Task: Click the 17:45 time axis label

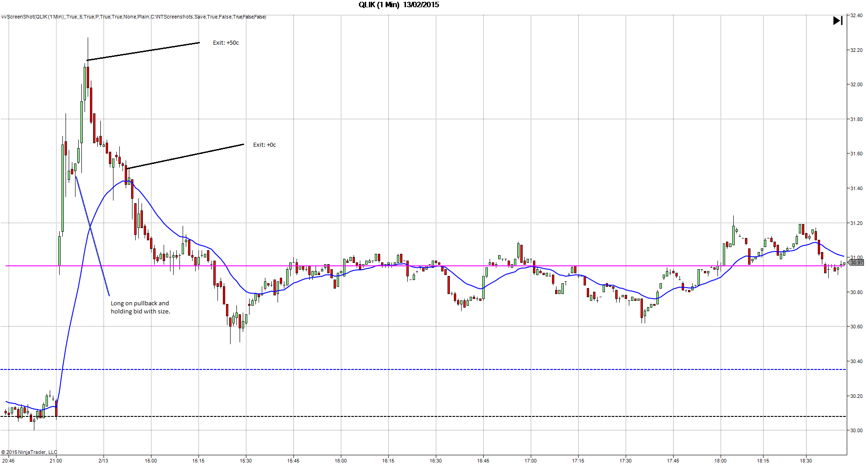Action: tap(673, 461)
